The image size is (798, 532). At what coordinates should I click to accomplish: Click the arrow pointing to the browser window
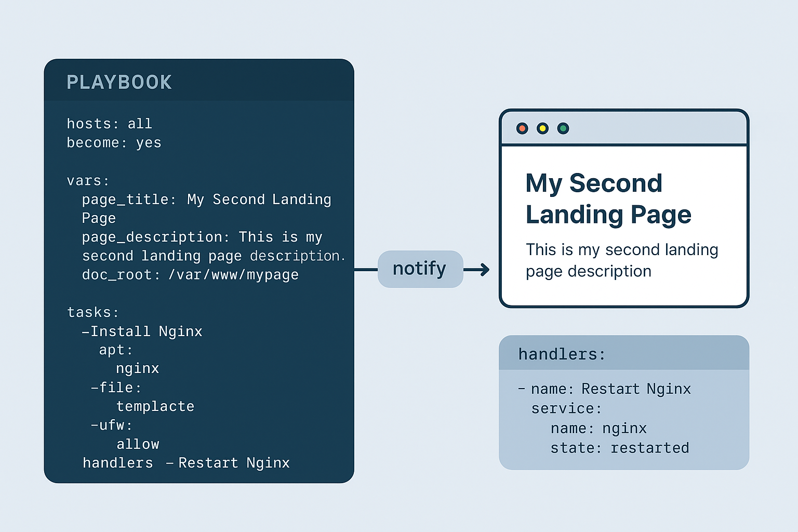478,270
